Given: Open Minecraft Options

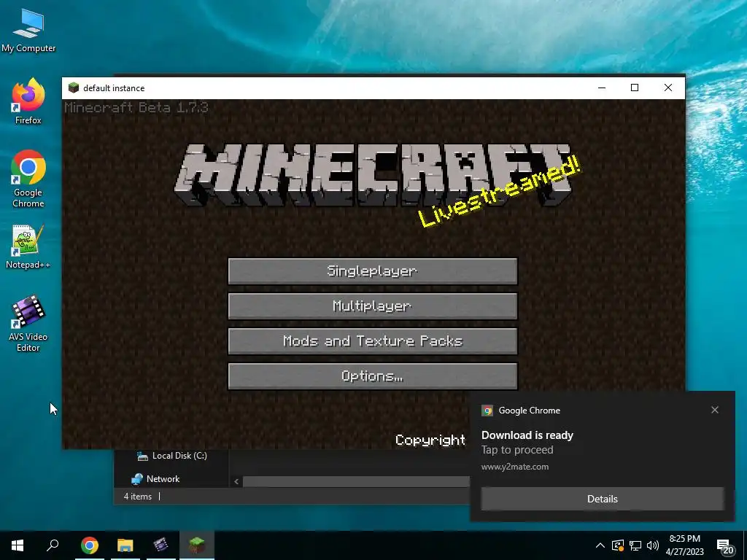Looking at the screenshot, I should click(x=373, y=376).
